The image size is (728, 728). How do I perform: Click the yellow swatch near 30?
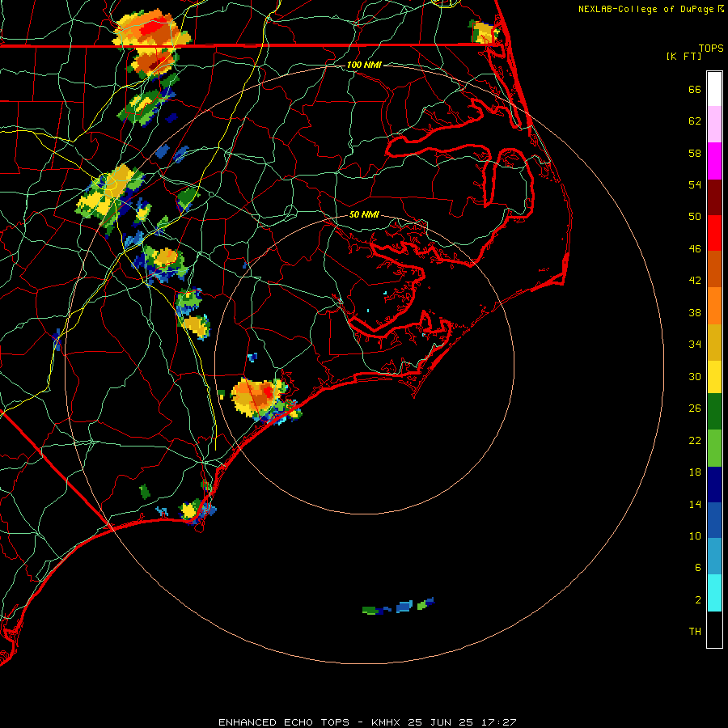(714, 377)
